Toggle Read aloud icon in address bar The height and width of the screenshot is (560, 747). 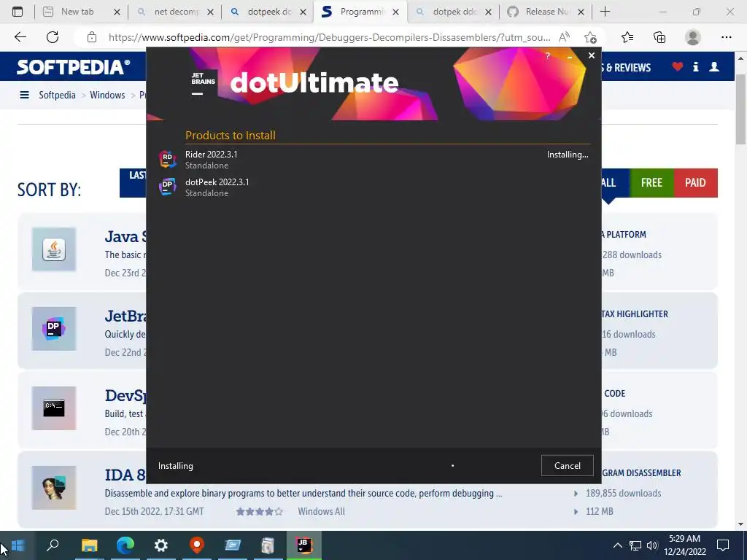(564, 37)
